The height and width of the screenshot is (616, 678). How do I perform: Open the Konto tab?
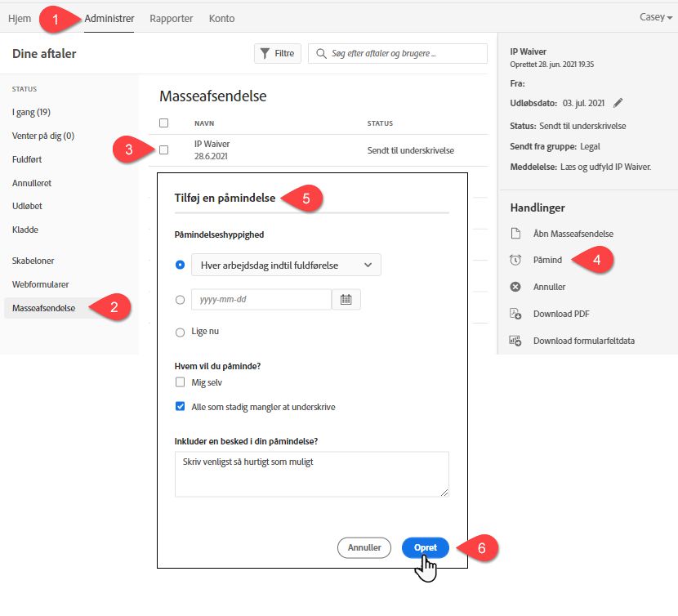[x=222, y=18]
